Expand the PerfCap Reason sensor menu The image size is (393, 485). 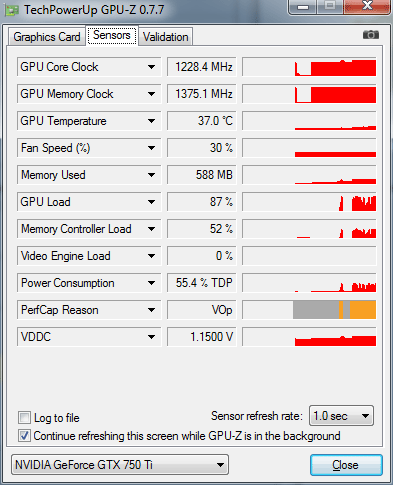point(151,310)
